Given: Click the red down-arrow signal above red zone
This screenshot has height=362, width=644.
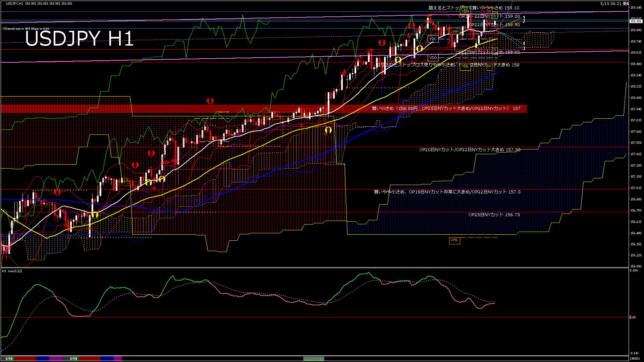Looking at the screenshot, I should 210,101.
